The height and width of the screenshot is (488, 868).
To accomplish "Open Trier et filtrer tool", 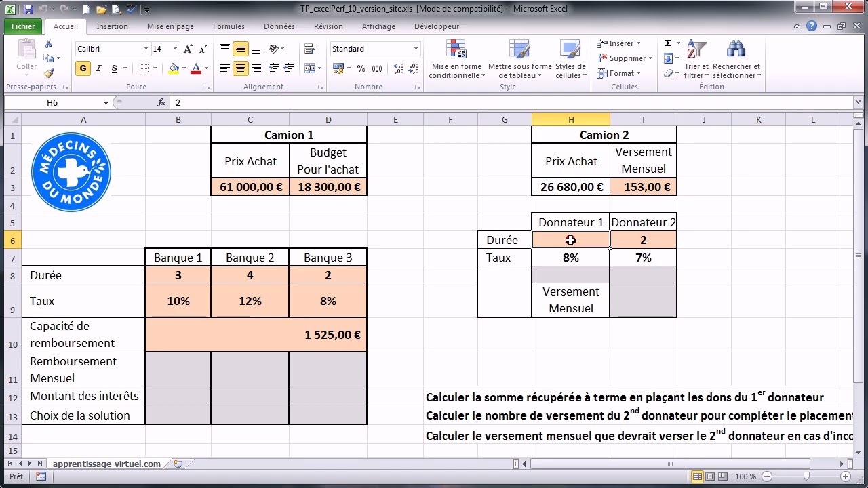I will click(x=696, y=59).
